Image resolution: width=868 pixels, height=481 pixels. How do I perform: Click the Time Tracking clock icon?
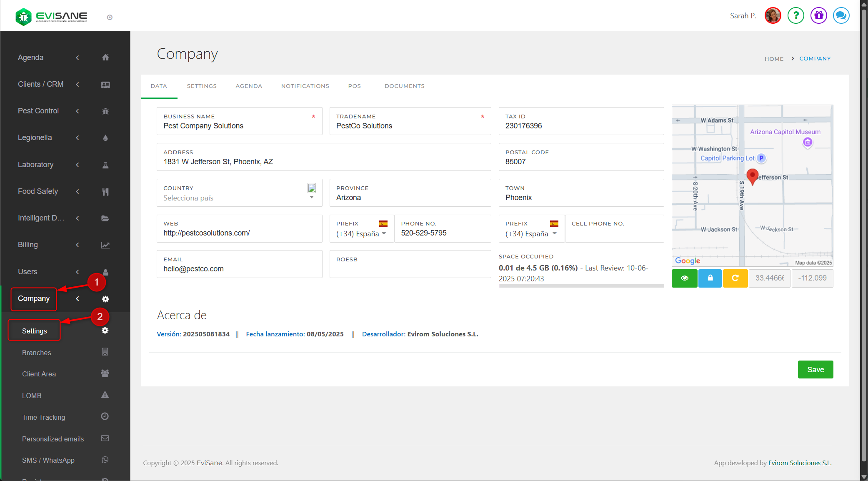coord(105,416)
